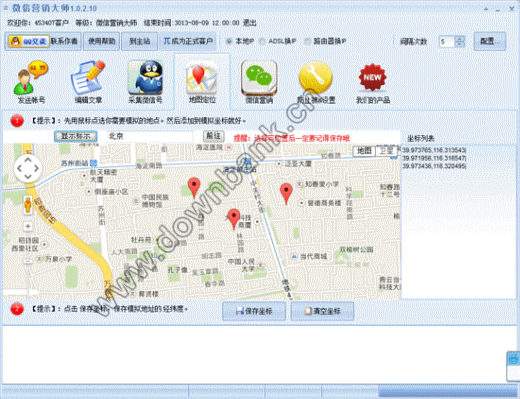
Task: Click the map pan control left arrow
Action: coord(20,168)
